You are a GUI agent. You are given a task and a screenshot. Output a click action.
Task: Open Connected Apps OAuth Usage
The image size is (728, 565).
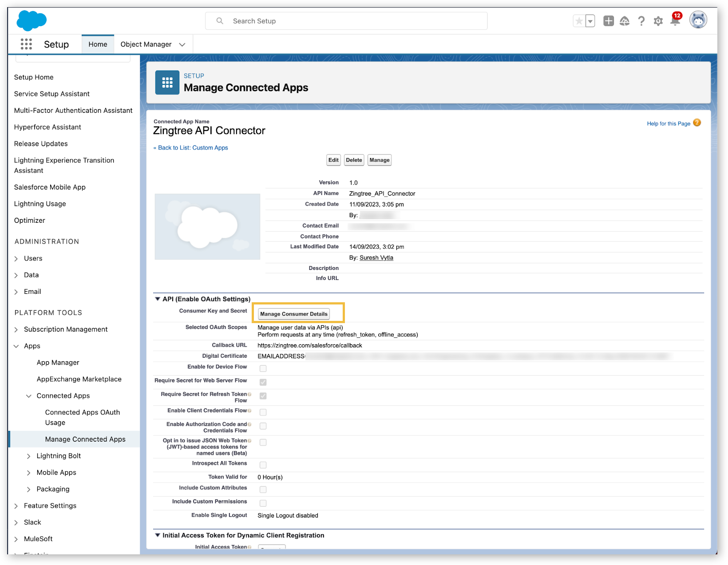point(83,417)
